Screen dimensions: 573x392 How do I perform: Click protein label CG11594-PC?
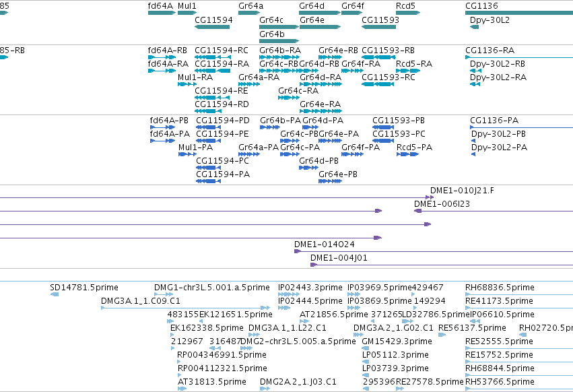tap(223, 161)
